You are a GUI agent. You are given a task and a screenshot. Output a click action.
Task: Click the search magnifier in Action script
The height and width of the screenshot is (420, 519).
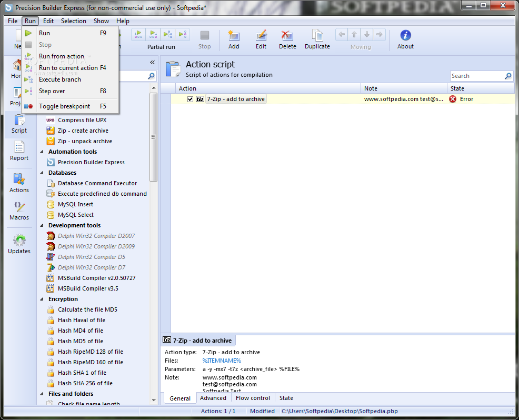click(x=508, y=76)
